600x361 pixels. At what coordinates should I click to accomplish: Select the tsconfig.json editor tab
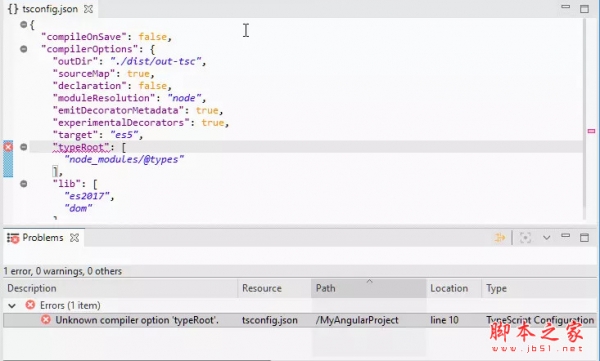pyautogui.click(x=49, y=9)
